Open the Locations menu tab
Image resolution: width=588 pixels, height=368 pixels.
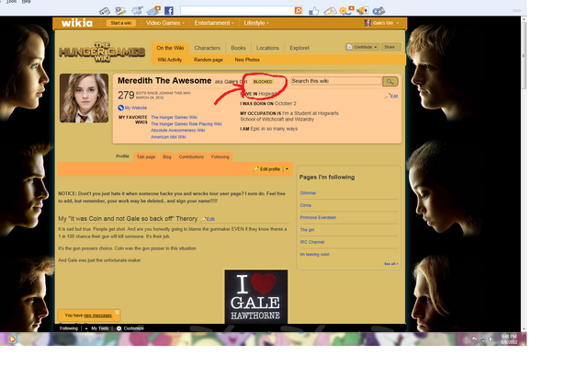click(x=267, y=48)
